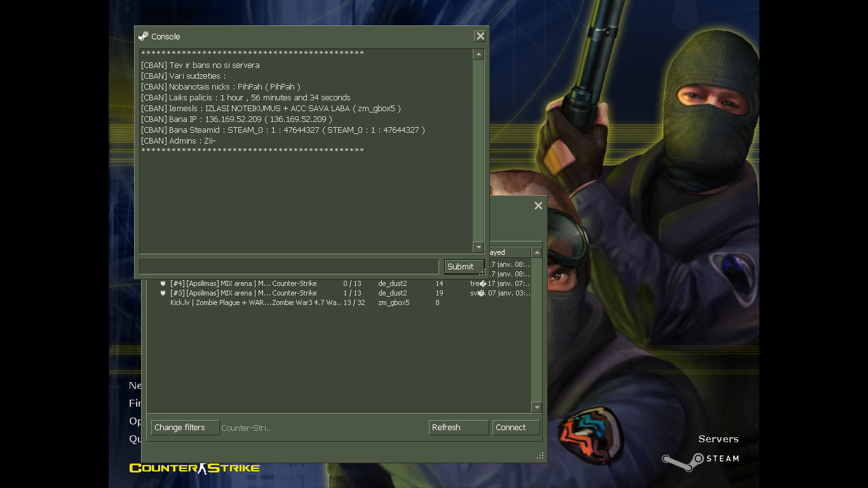Screen dimensions: 868x488
Task: Focus the Console command input field
Action: (x=289, y=267)
